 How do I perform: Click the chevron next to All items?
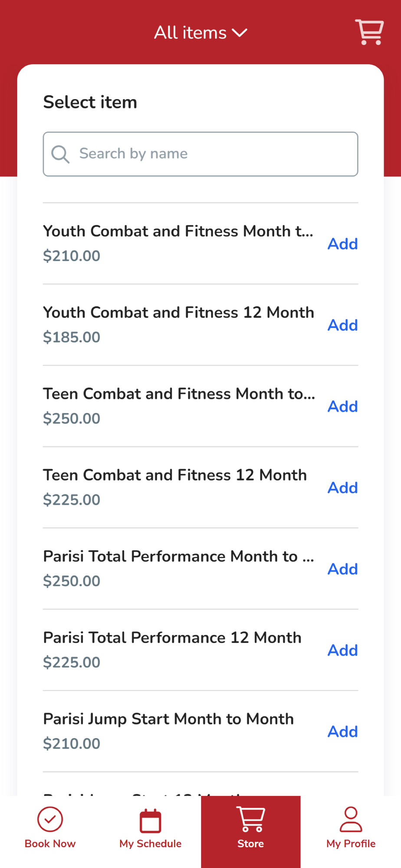[x=240, y=33]
